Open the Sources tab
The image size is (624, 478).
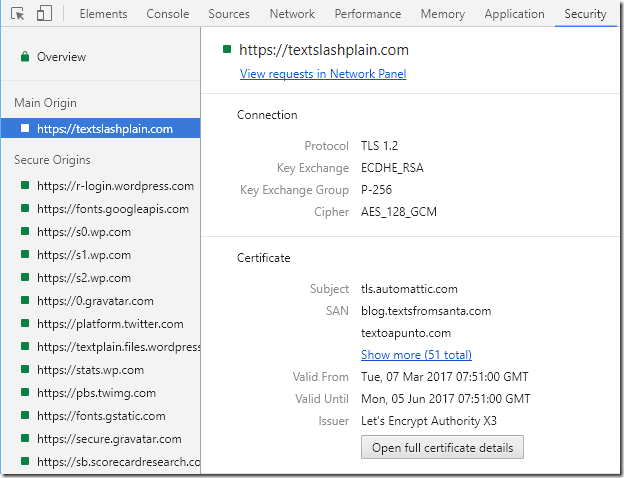click(229, 14)
